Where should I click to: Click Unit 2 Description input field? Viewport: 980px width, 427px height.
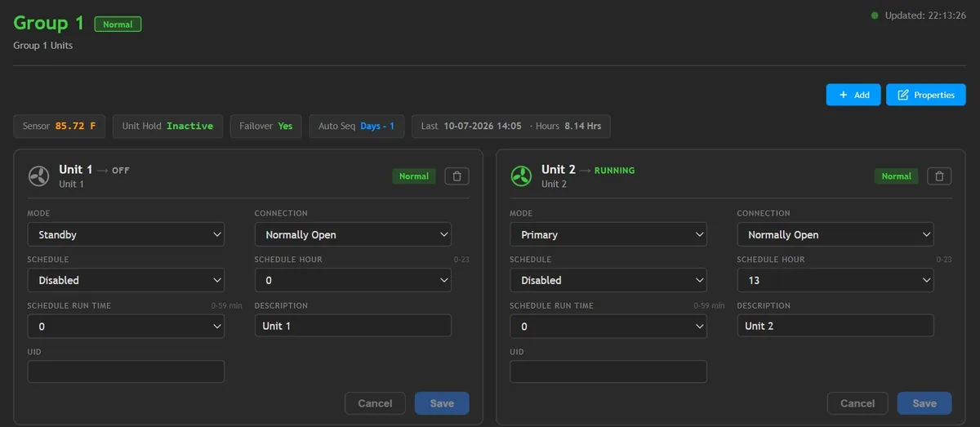pos(835,326)
